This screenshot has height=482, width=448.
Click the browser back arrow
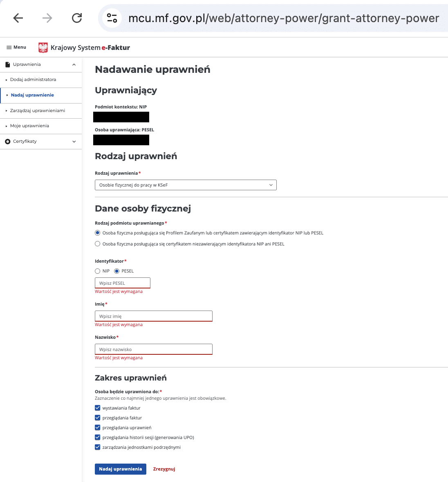[18, 18]
